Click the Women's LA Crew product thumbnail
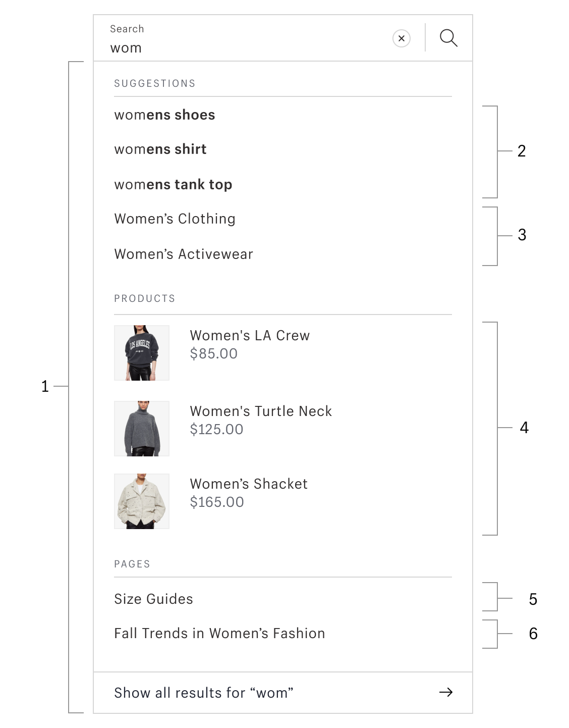This screenshot has width=569, height=728. (x=142, y=353)
